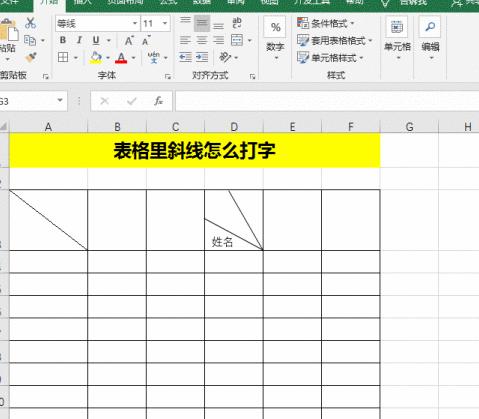Open 套用表格格式 table format menu
This screenshot has width=479, height=419.
tap(334, 41)
